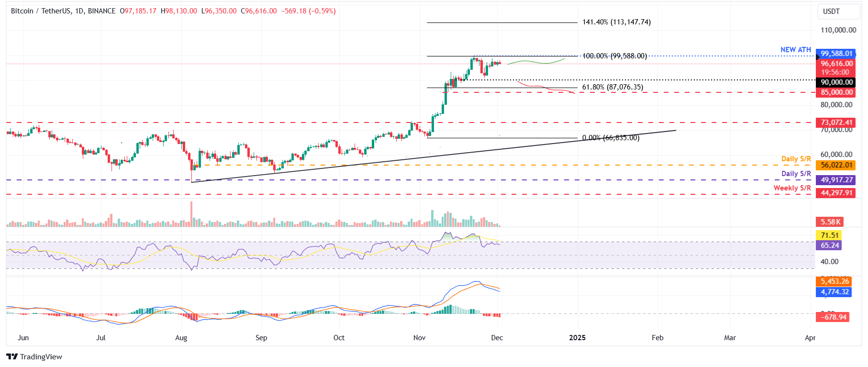This screenshot has height=367, width=868.
Task: Click the 49,917.27 purple price label
Action: click(x=836, y=180)
